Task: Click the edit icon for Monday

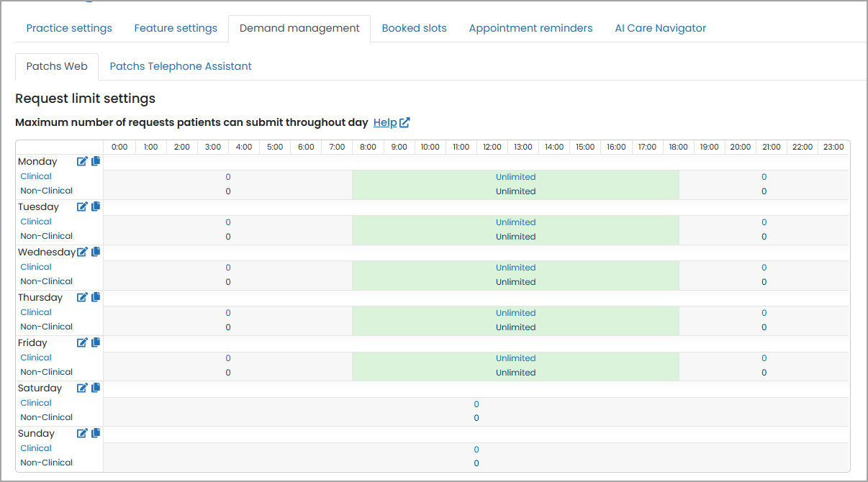Action: (82, 162)
